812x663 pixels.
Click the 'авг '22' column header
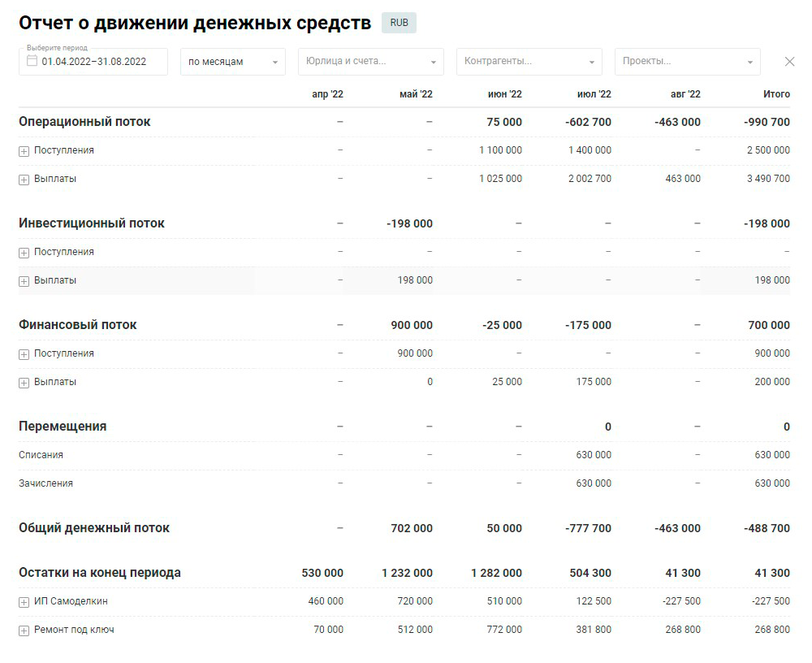pyautogui.click(x=685, y=94)
